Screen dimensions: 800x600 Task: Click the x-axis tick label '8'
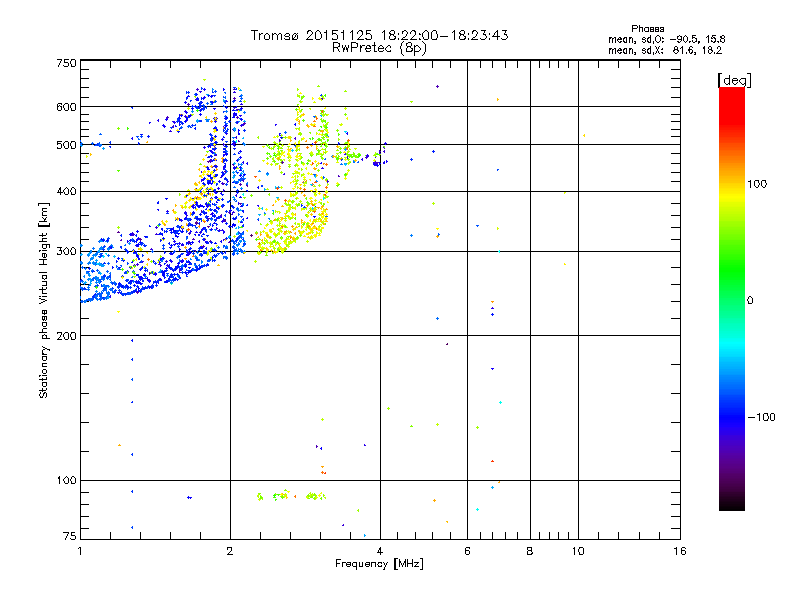point(530,551)
